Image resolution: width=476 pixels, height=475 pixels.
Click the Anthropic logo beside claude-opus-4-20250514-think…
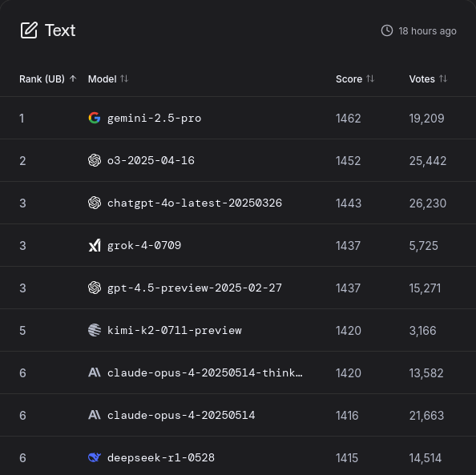pyautogui.click(x=95, y=372)
